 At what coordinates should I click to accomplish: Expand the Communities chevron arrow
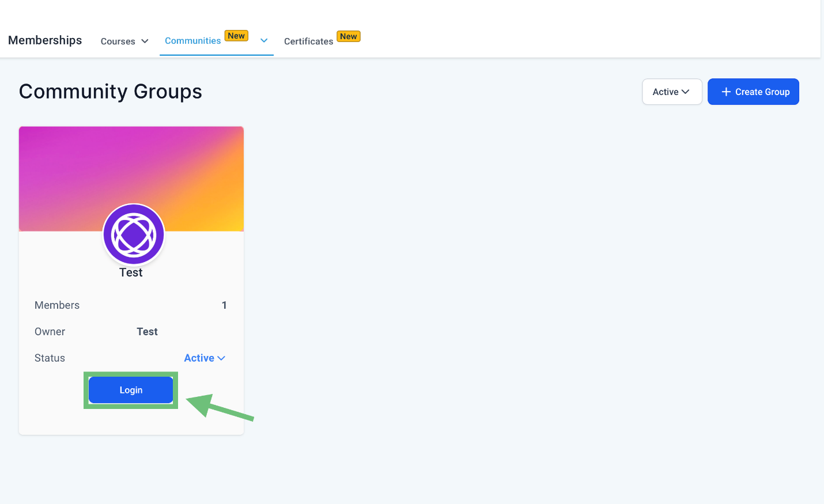coord(264,40)
